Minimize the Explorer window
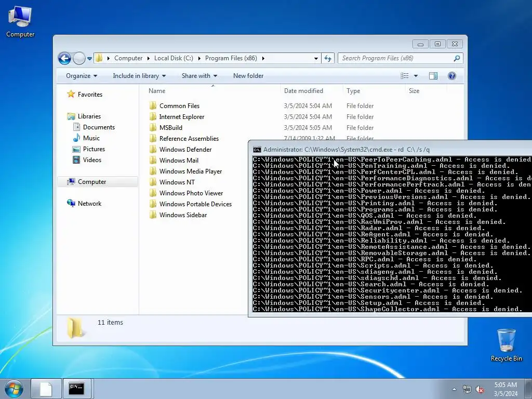Image resolution: width=532 pixels, height=399 pixels. click(420, 44)
